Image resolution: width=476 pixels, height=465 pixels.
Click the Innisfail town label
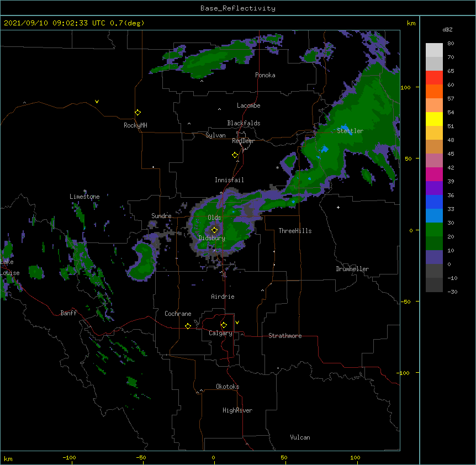(229, 180)
